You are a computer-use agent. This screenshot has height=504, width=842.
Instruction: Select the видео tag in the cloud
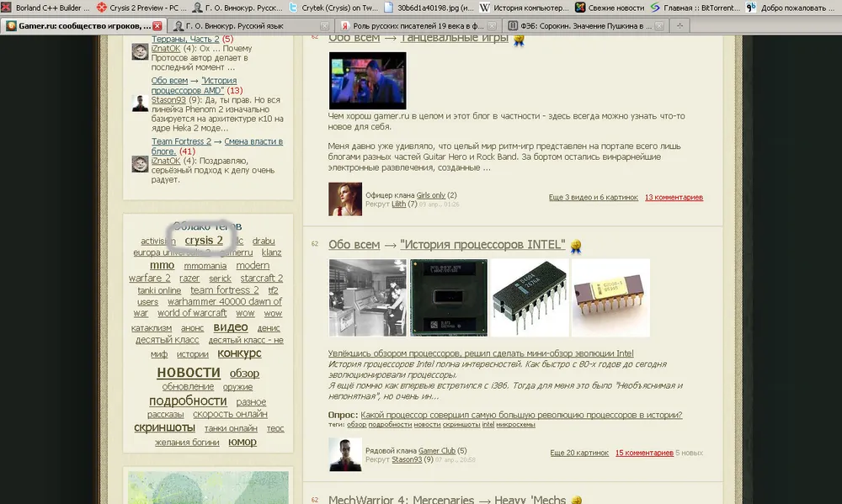(231, 327)
